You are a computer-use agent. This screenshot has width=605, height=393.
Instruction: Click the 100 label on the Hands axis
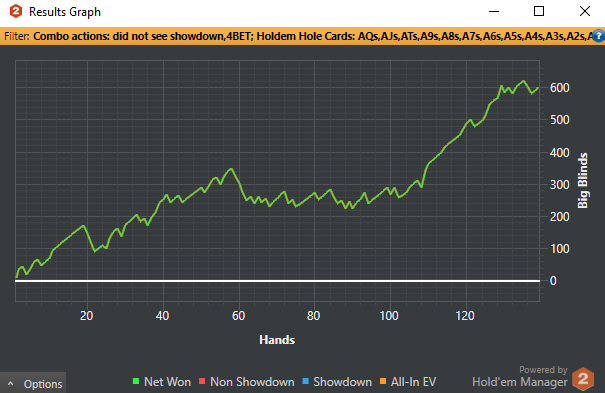click(389, 316)
